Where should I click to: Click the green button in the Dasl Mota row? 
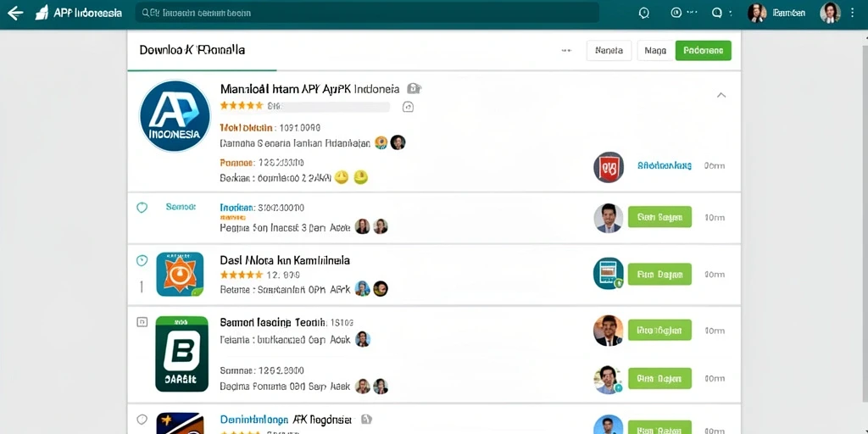tap(659, 274)
